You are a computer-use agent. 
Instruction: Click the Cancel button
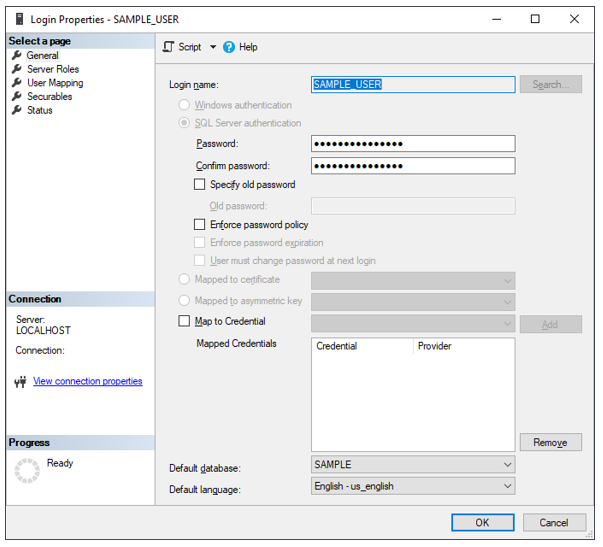click(554, 523)
